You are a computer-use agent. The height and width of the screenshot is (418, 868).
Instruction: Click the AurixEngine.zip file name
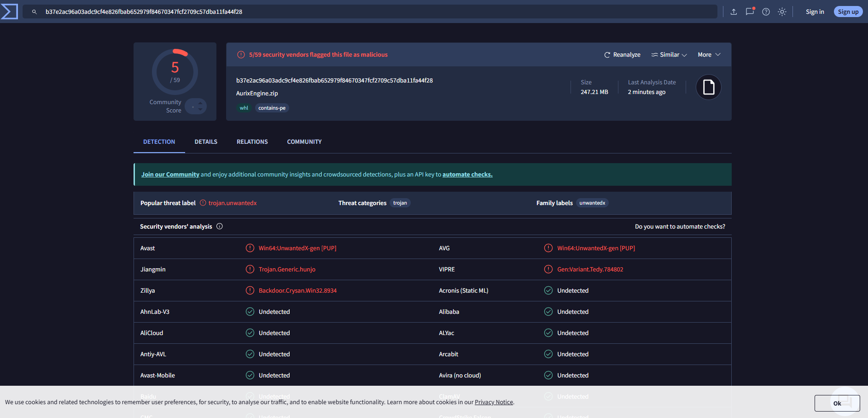[257, 93]
